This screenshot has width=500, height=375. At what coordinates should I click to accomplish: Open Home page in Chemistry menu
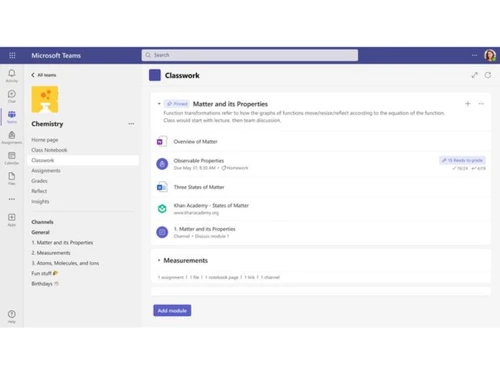coord(45,140)
